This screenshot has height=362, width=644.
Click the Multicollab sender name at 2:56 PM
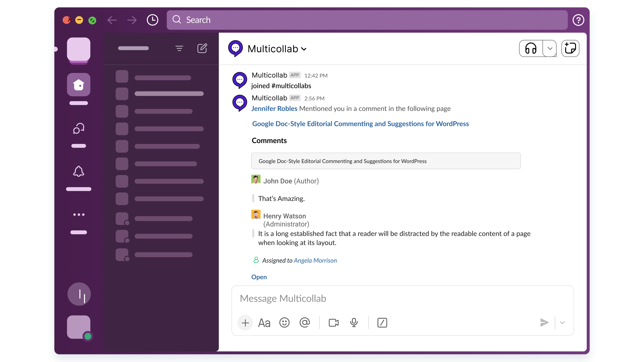coord(269,98)
